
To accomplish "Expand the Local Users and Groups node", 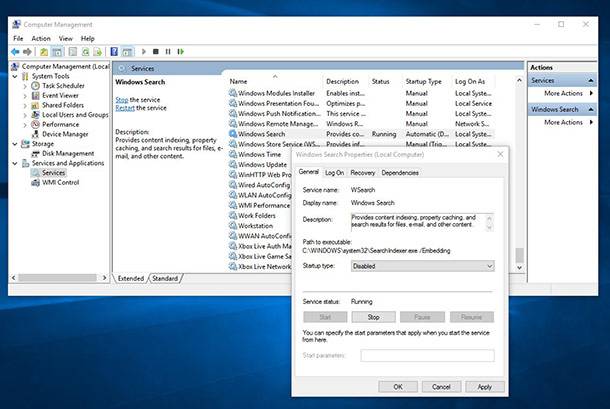I will coord(25,115).
